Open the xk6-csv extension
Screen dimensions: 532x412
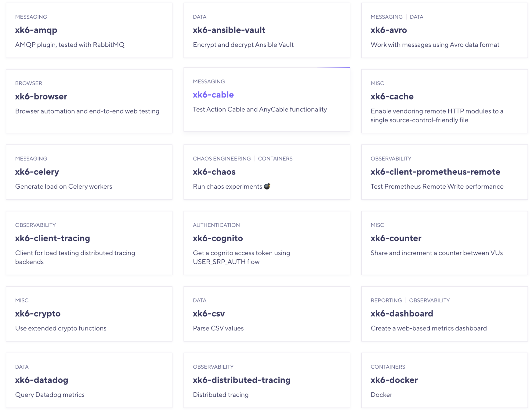tap(209, 314)
